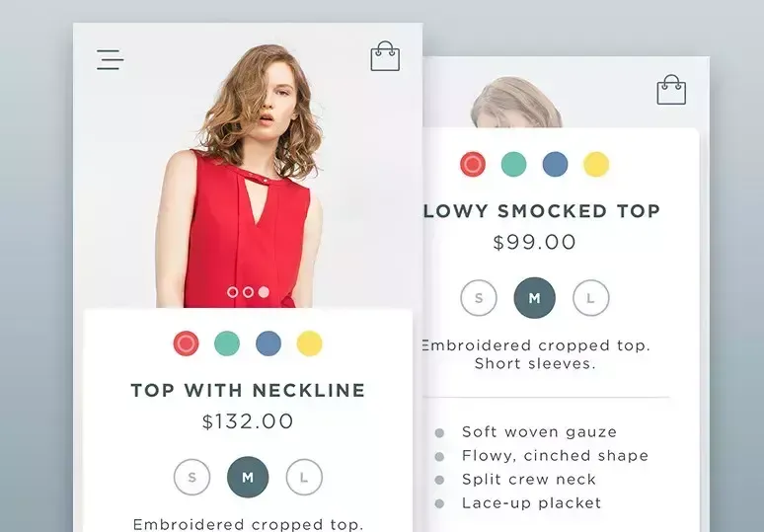This screenshot has height=532, width=764.
Task: Choose size M for Top With Neckline
Action: (x=248, y=477)
